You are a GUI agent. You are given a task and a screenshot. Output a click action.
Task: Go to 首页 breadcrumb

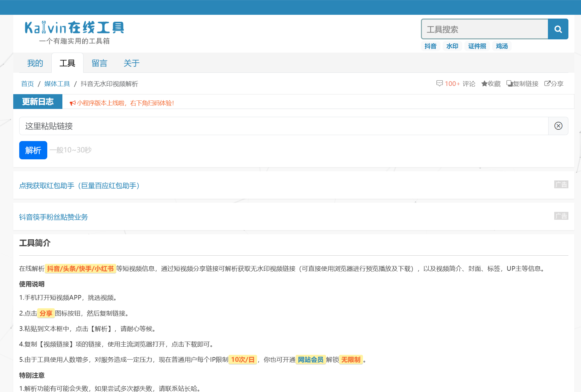coord(27,84)
